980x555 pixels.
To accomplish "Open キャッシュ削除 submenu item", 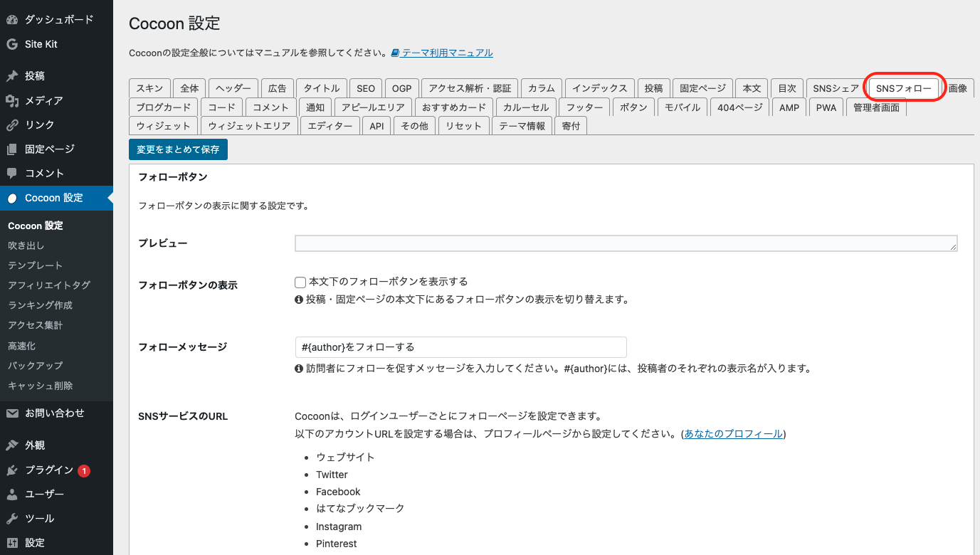I will click(x=40, y=386).
